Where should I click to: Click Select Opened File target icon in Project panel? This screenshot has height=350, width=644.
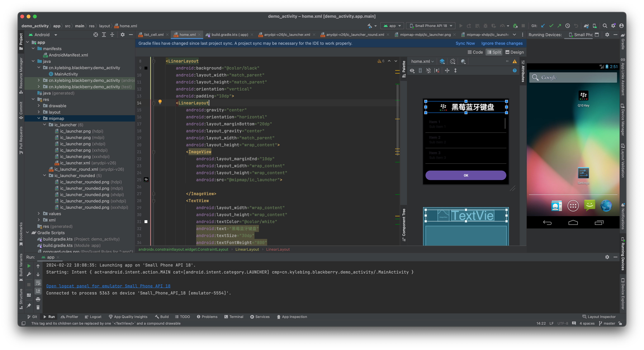[96, 35]
